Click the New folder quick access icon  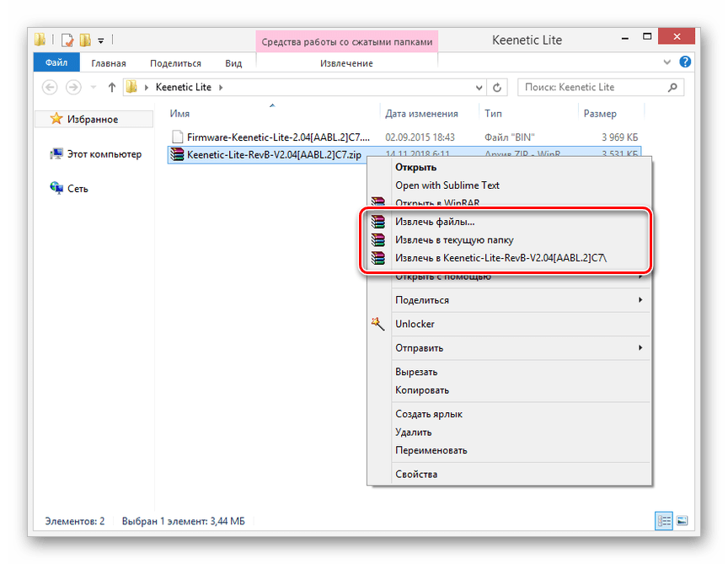click(x=85, y=40)
